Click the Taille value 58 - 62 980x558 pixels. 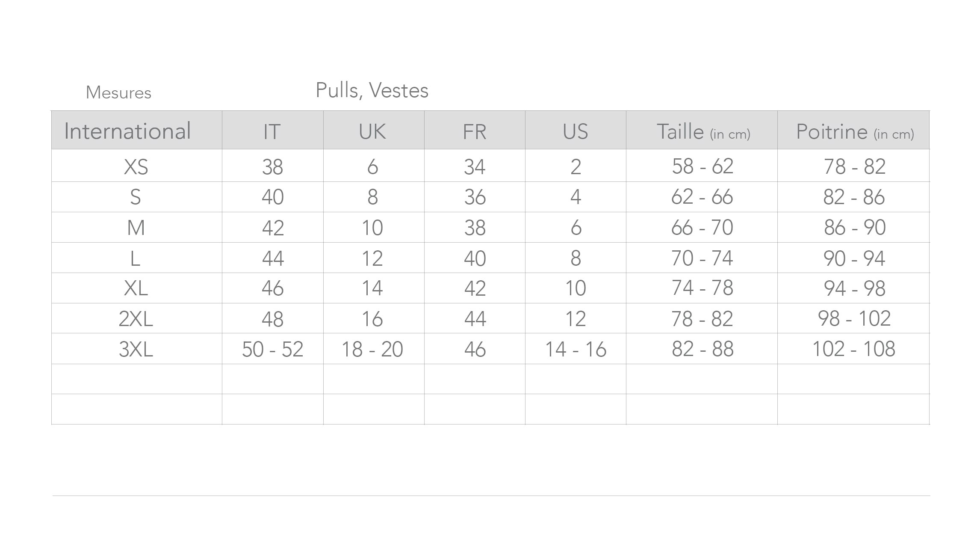pos(703,166)
